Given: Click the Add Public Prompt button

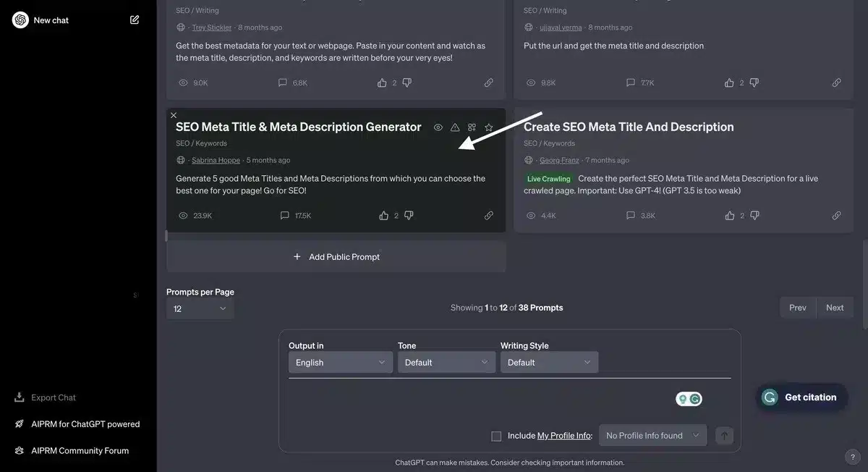Looking at the screenshot, I should tap(336, 256).
